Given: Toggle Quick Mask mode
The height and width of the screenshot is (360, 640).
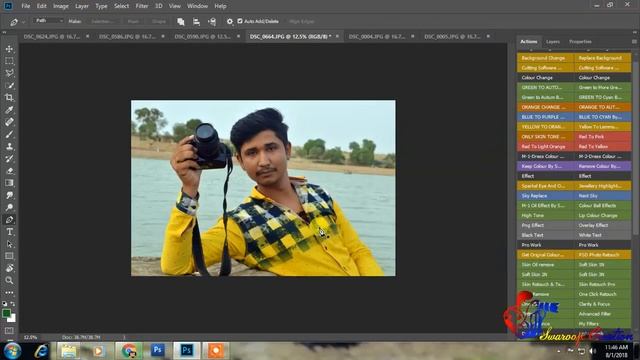Looking at the screenshot, I should pyautogui.click(x=9, y=331).
